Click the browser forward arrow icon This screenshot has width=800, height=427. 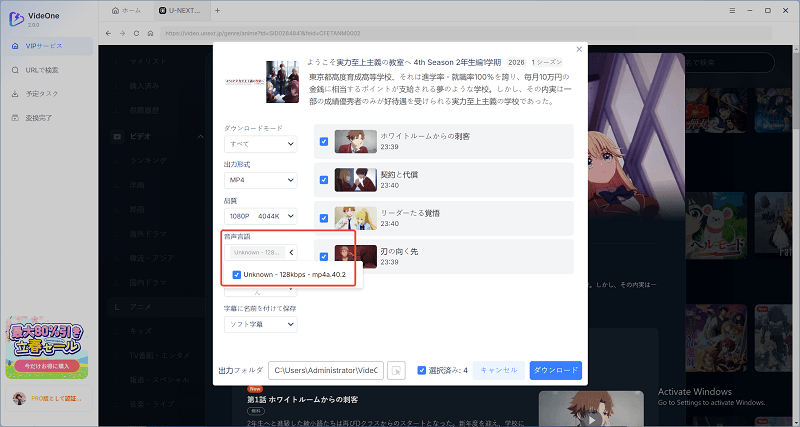pos(121,33)
